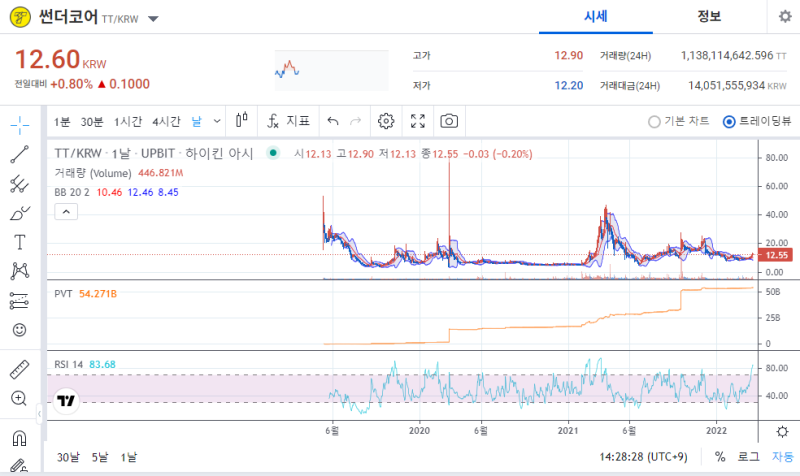Open the axis settings gear at bottom right
The image size is (800, 476).
[782, 432]
